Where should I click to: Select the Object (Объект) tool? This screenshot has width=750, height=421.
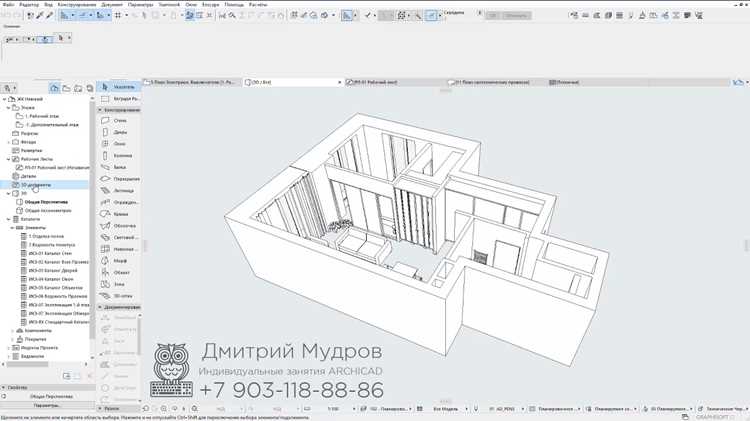point(119,273)
